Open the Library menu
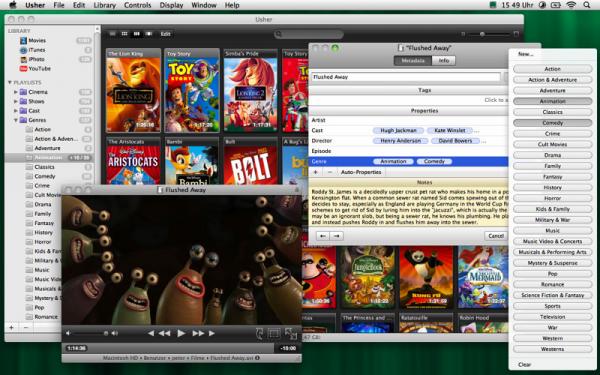 click(x=104, y=5)
